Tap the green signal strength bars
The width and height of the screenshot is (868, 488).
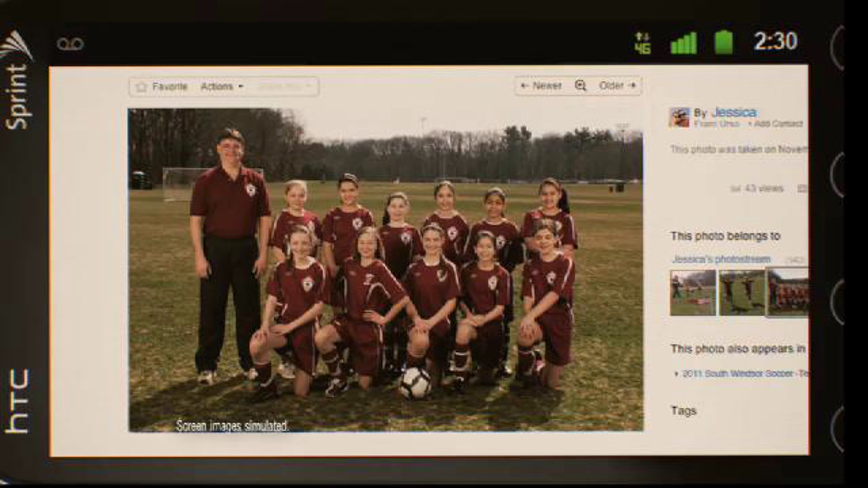pyautogui.click(x=683, y=43)
